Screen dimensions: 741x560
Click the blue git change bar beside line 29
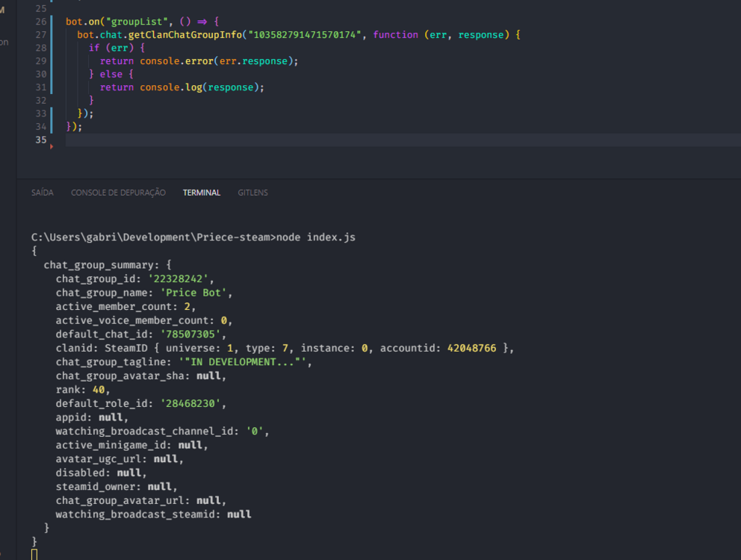pos(52,61)
